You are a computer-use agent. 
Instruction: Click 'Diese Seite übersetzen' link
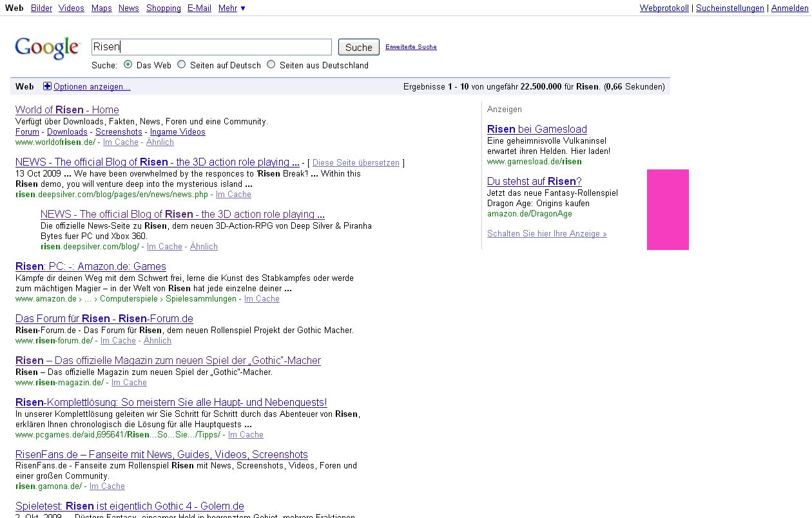pyautogui.click(x=356, y=162)
